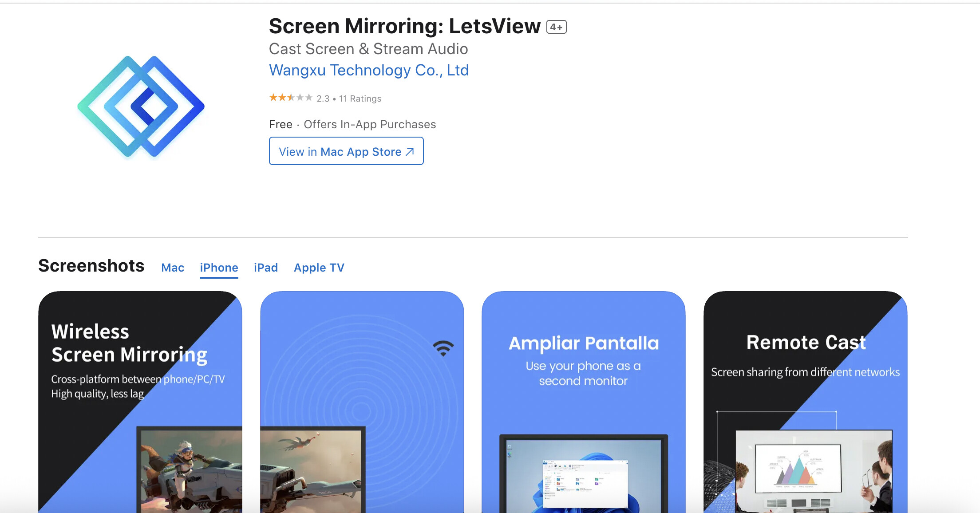Switch to the iPad screenshots tab
The height and width of the screenshot is (513, 980).
pos(266,268)
